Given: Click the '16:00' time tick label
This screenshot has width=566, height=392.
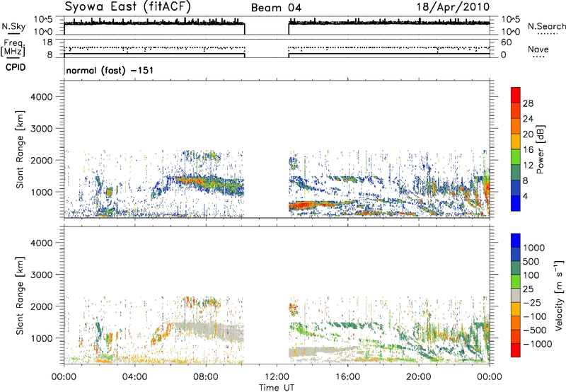Looking at the screenshot, I should point(347,377).
